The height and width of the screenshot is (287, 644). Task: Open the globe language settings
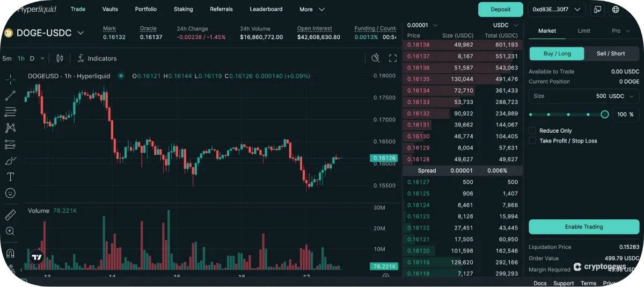tap(616, 10)
